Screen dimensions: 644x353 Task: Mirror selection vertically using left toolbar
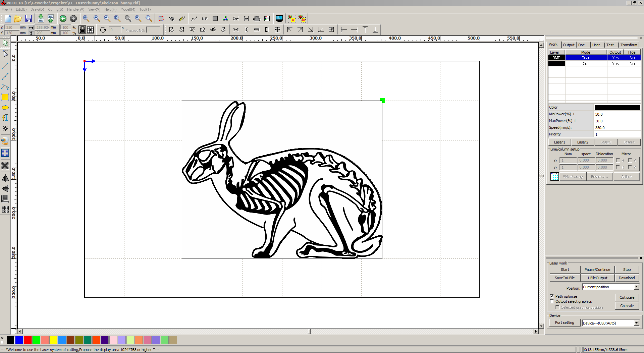[x=5, y=188]
